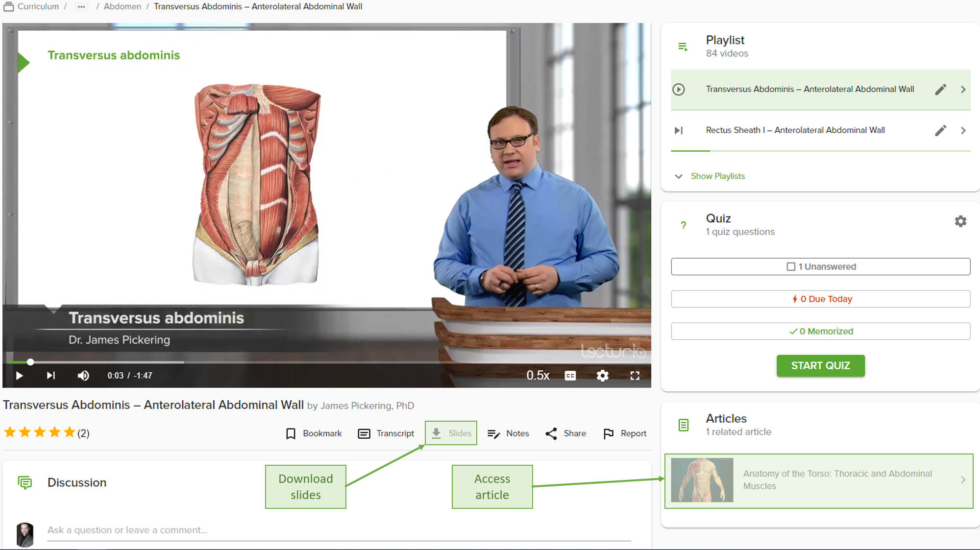Filter quiz by 0 Memorized
The width and height of the screenshot is (980, 550).
(x=820, y=331)
